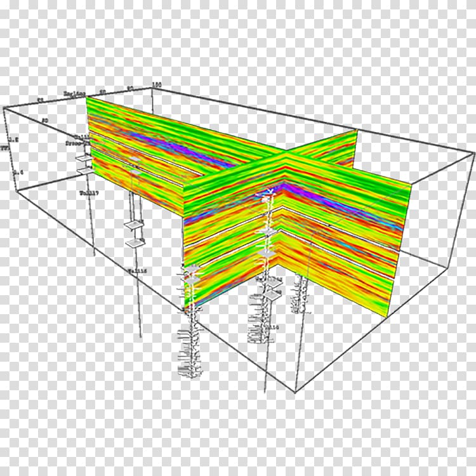Image resolution: width=476 pixels, height=476 pixels.
Task: Select the upper marker plate on Well116
Action: tap(134, 223)
